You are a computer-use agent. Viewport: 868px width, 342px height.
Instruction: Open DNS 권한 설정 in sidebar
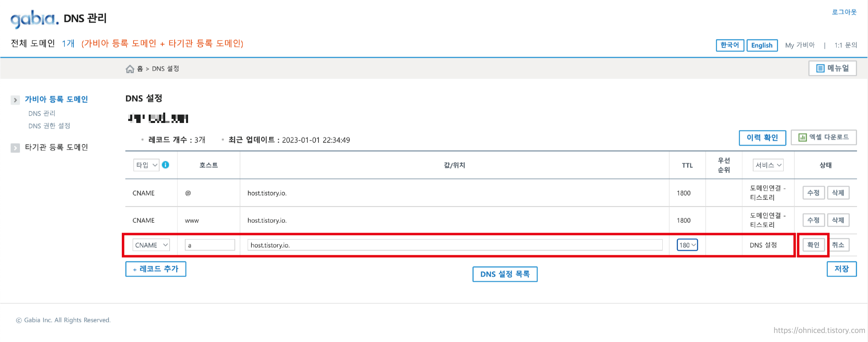coord(49,126)
